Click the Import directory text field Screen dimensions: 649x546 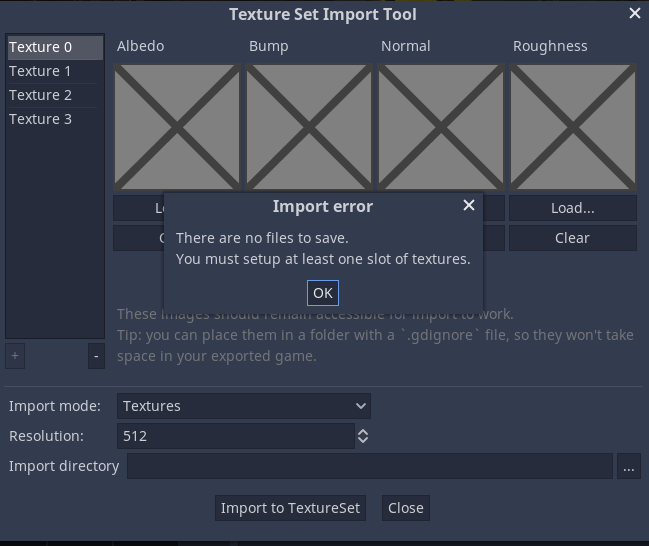click(370, 466)
